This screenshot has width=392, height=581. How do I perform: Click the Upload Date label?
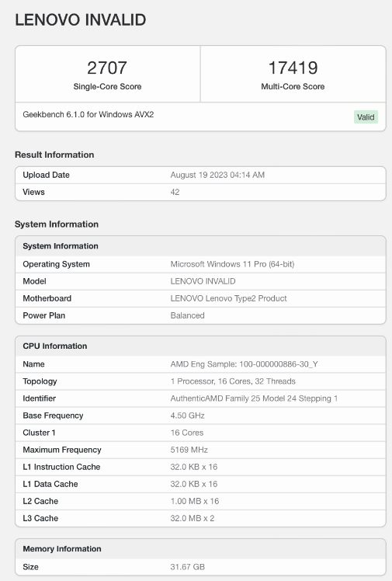[47, 175]
